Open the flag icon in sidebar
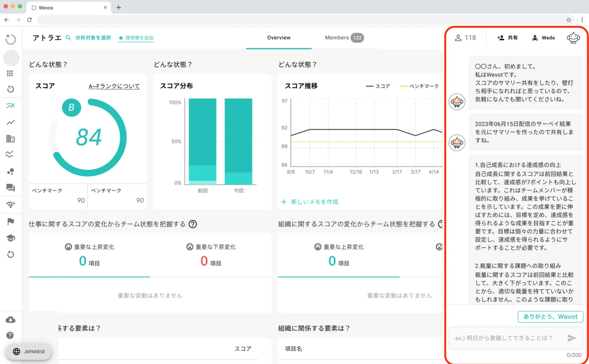589x364 pixels. (x=11, y=221)
